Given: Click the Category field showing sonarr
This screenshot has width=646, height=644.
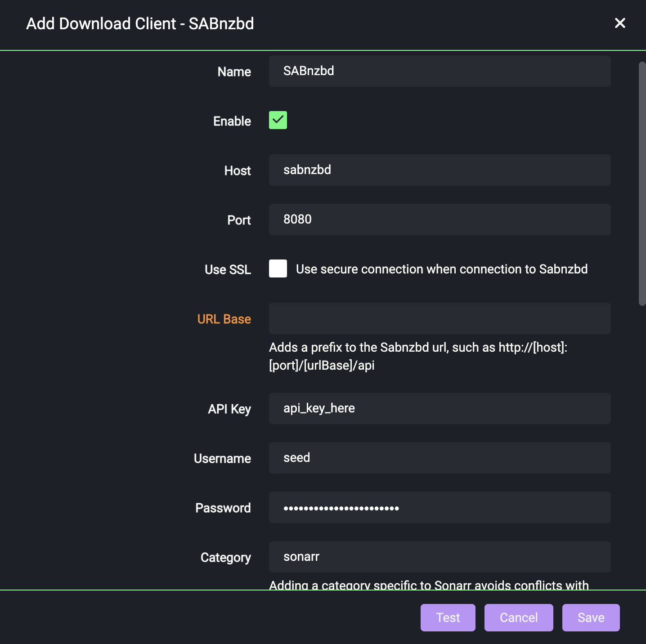Looking at the screenshot, I should tap(440, 557).
